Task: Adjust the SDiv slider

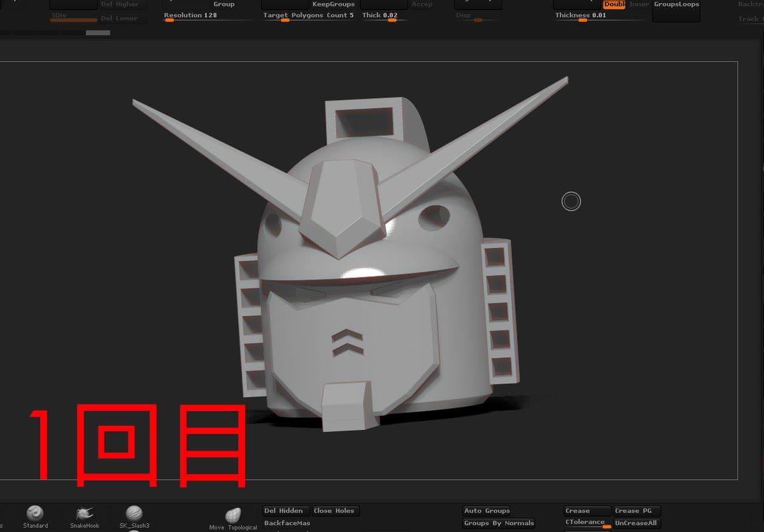Action: 73,18
